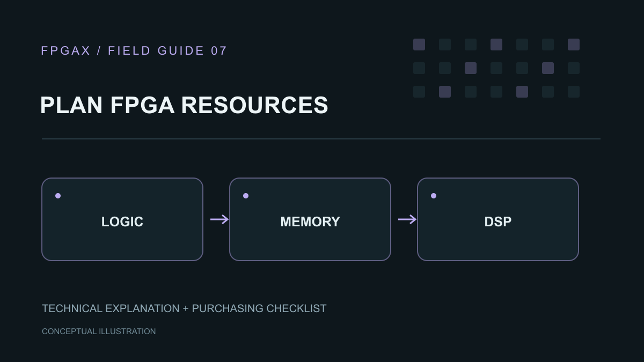Click the purple dot in the DSP card
Image resolution: width=644 pixels, height=362 pixels.
434,196
